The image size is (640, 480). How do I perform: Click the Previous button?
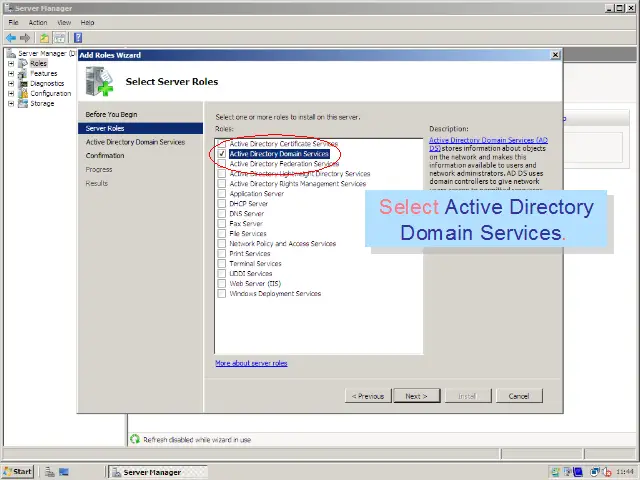tap(368, 396)
